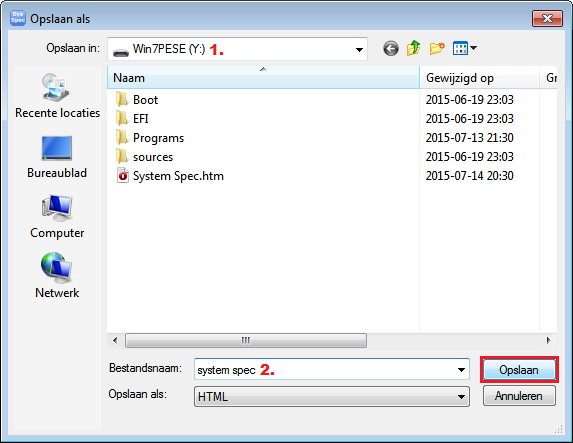Click the Opslaan button

pyautogui.click(x=519, y=370)
